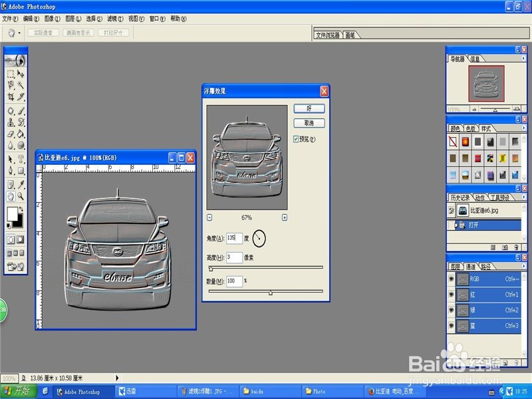This screenshot has height=399, width=532.
Task: Select the Eyedropper tool
Action: (x=21, y=185)
